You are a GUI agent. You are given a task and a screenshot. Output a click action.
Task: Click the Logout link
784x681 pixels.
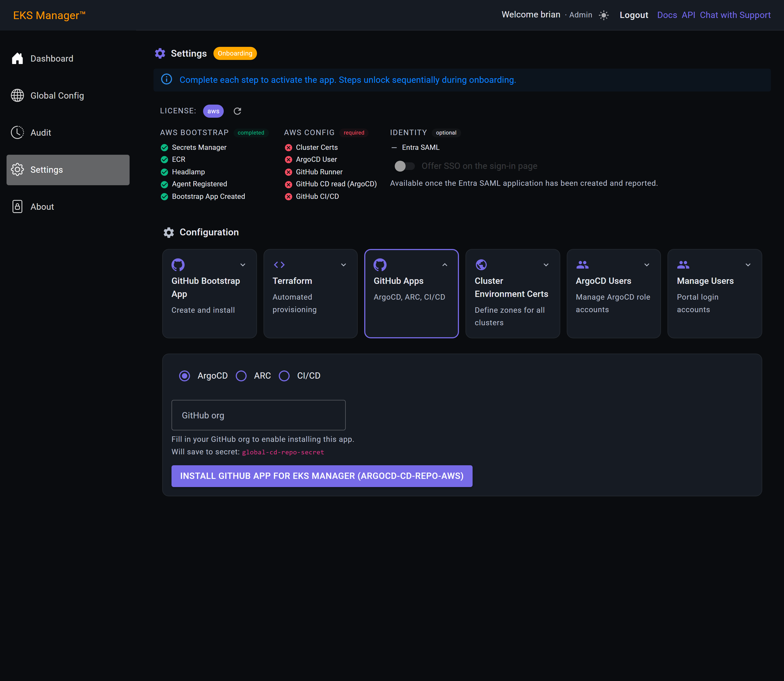pos(633,15)
